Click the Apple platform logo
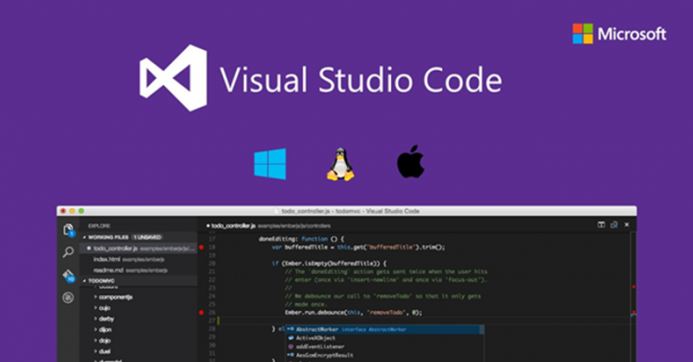Viewport: 693px width, 362px height. tap(411, 161)
